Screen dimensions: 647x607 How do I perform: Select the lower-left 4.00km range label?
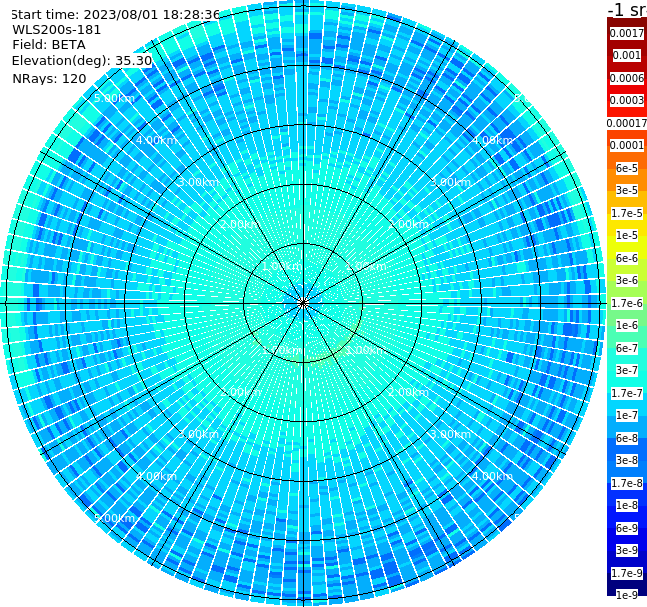point(156,477)
